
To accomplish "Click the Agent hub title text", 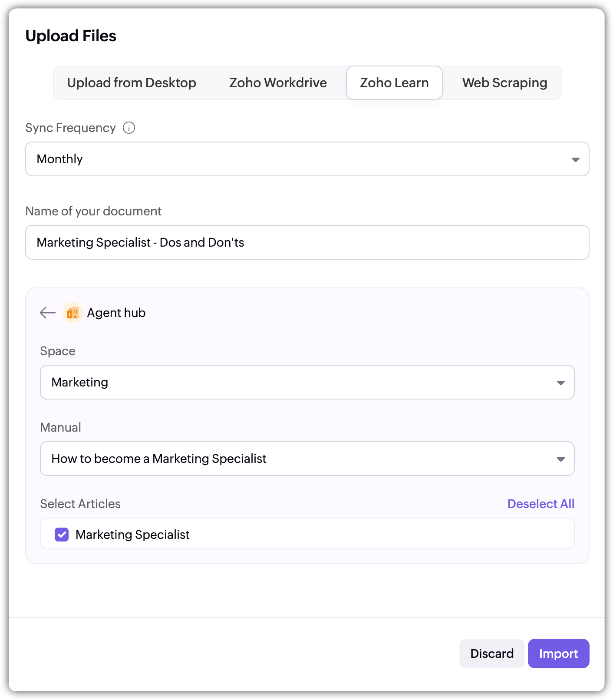I will (116, 313).
